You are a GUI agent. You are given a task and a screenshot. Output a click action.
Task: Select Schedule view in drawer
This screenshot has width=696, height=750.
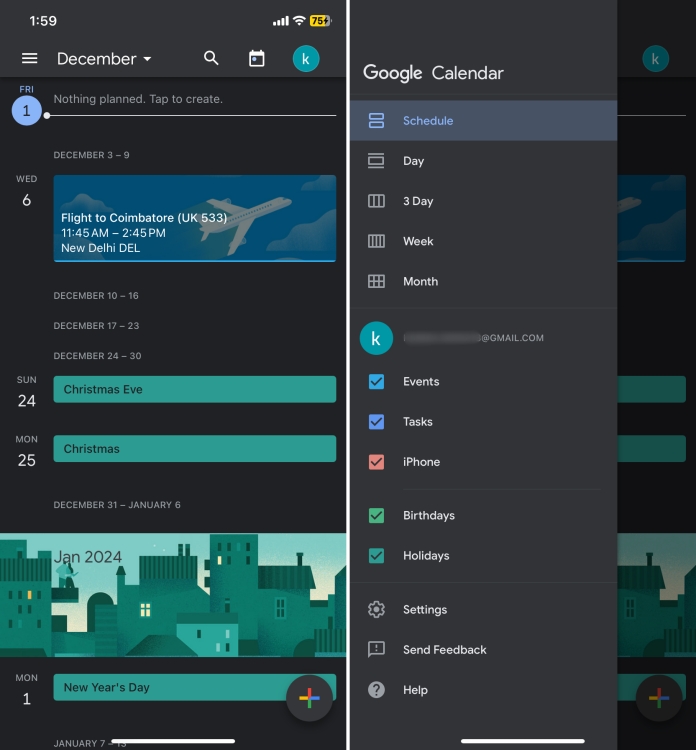pyautogui.click(x=484, y=121)
